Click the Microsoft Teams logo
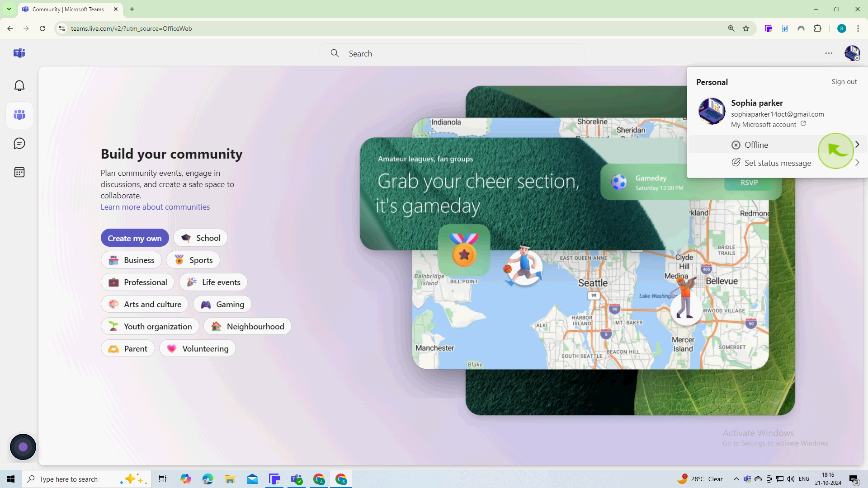 pos(19,53)
